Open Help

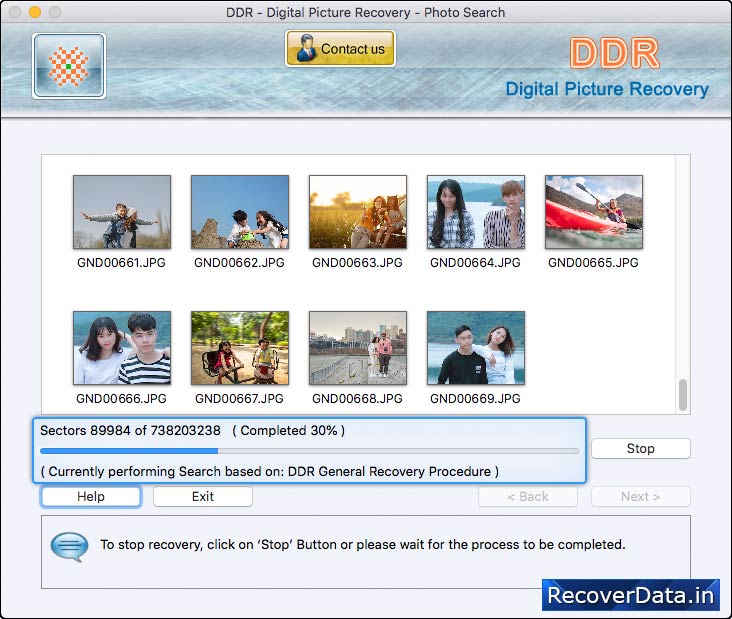[91, 496]
